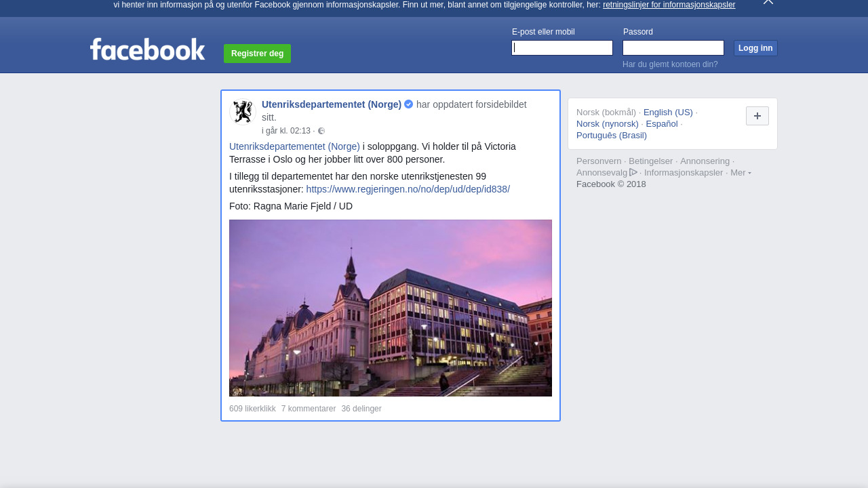This screenshot has height=488, width=868.
Task: Open the regjeringen.no link in the post
Action: coord(408,189)
